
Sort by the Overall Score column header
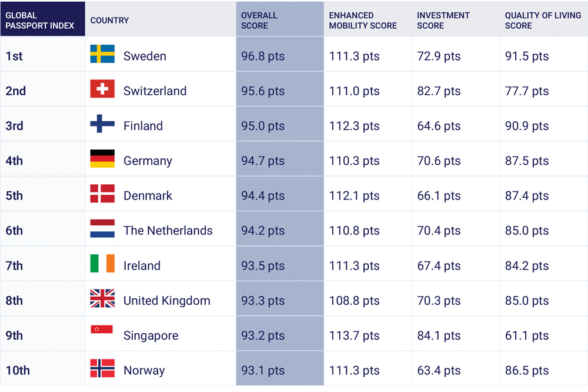coord(259,21)
